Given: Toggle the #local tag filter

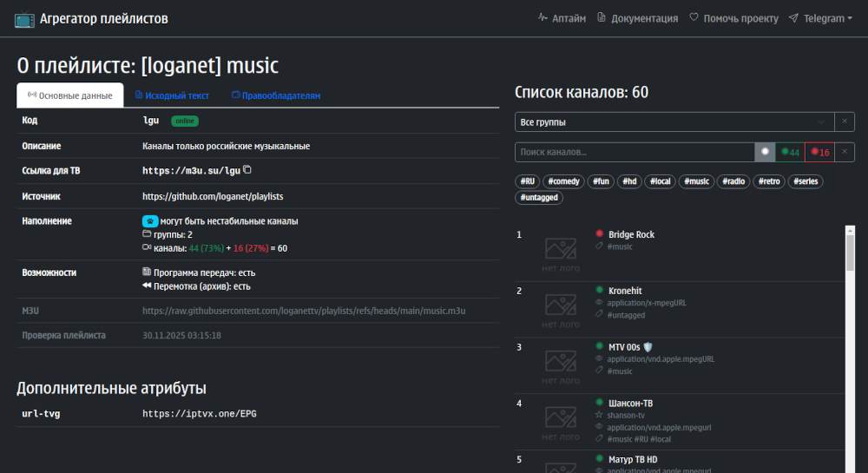Looking at the screenshot, I should click(660, 181).
